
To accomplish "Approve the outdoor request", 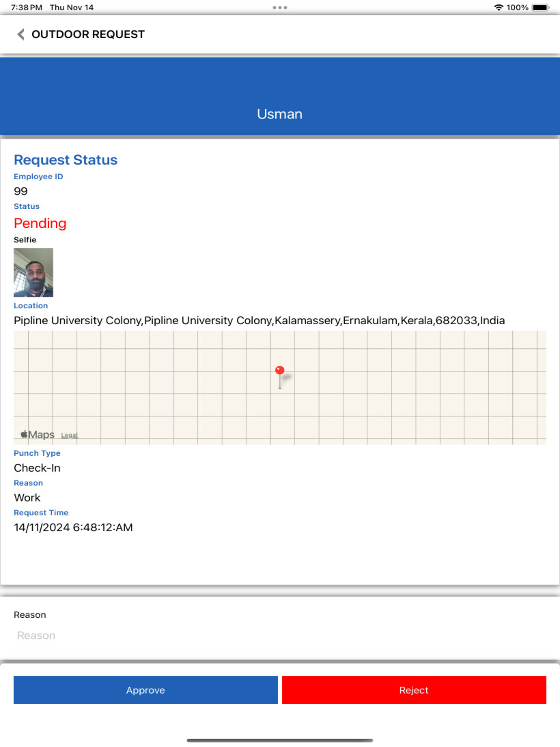I will (x=145, y=690).
